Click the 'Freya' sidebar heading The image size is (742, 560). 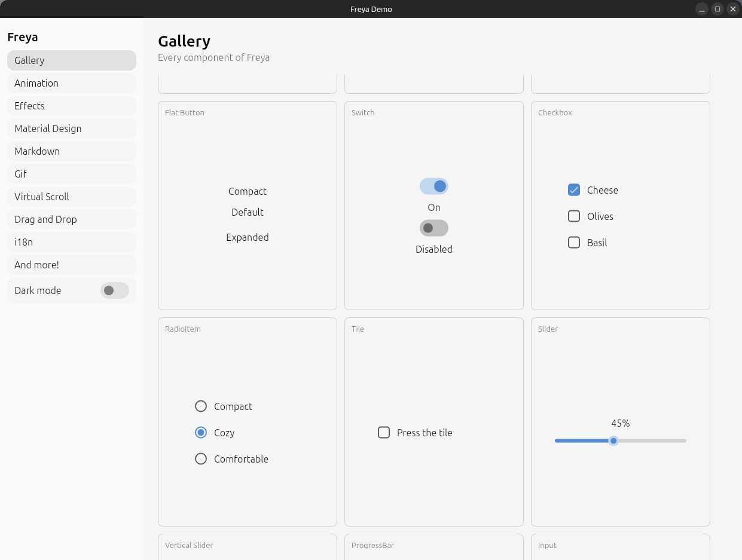pos(23,37)
